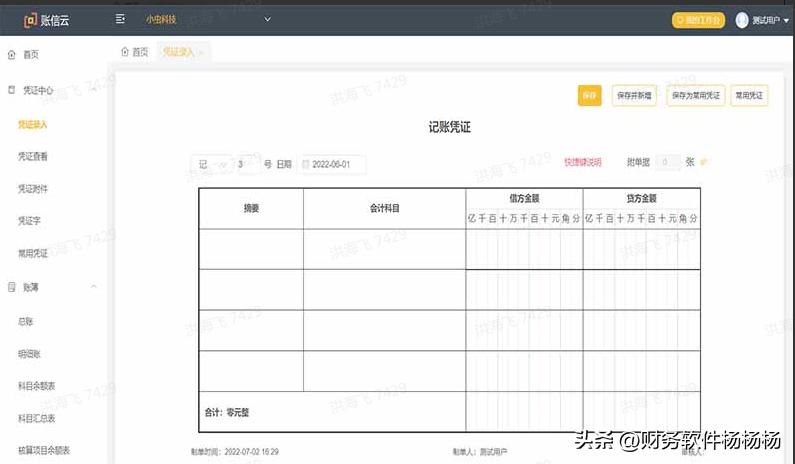Click the 制单人: 测试用户 text
This screenshot has height=464, width=795.
point(480,452)
